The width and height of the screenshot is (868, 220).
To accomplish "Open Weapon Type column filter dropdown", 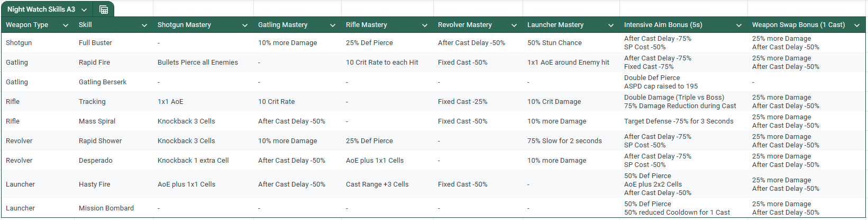I will (66, 25).
